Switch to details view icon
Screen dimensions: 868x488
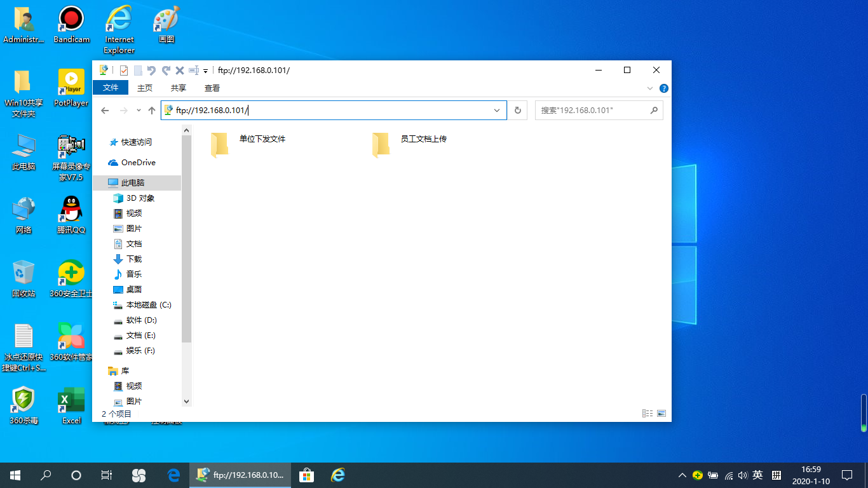[648, 413]
